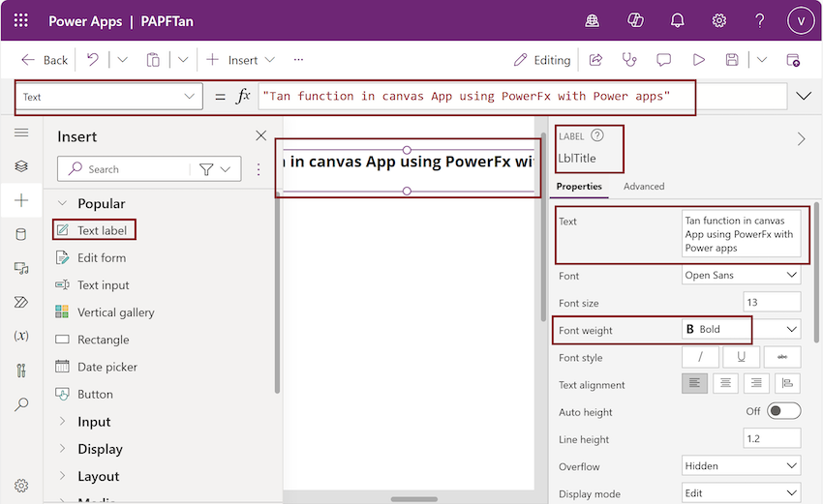Open the user account avatar
This screenshot has width=823, height=504.
801,20
